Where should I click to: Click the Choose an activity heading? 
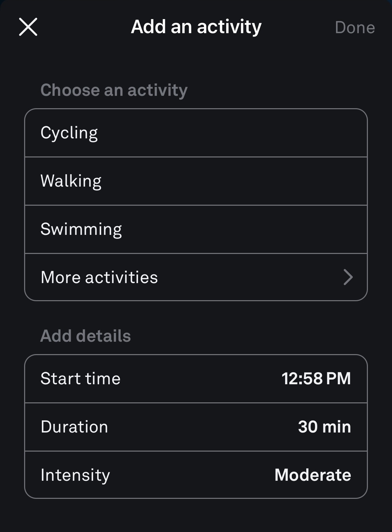(114, 90)
